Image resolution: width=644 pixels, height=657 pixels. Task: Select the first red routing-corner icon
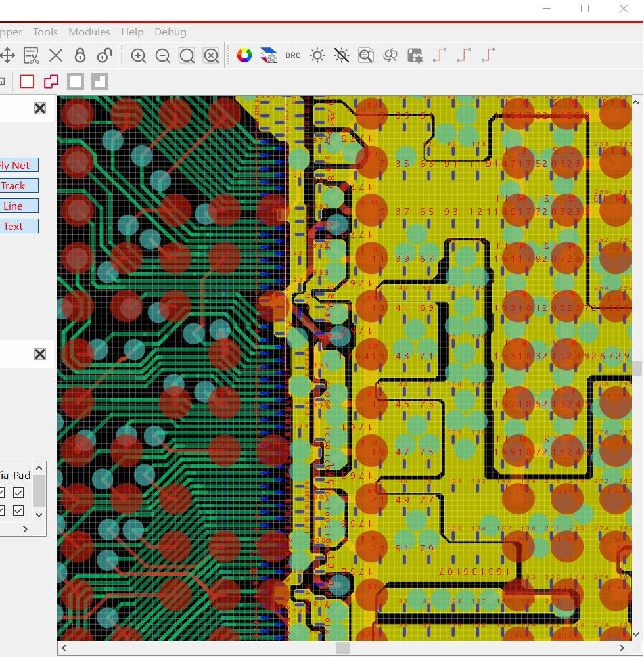[x=439, y=55]
